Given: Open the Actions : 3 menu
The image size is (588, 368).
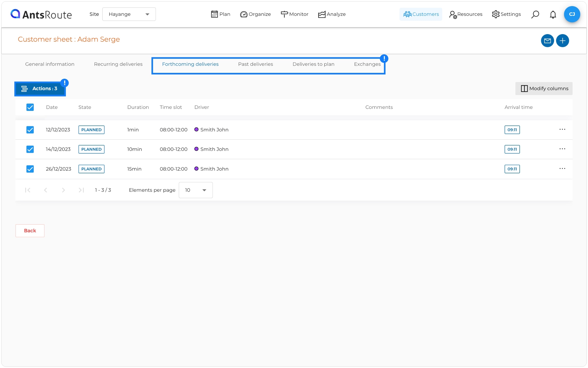Looking at the screenshot, I should click(x=40, y=88).
